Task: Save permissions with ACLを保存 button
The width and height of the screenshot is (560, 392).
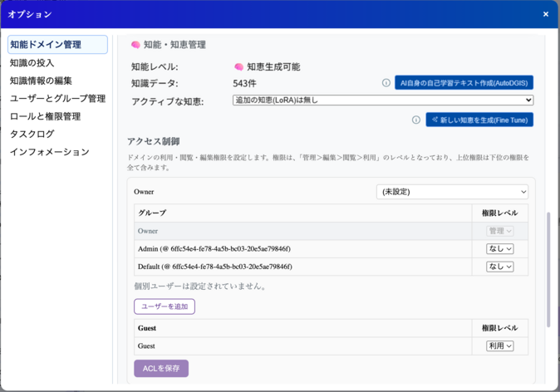Action: pyautogui.click(x=161, y=368)
